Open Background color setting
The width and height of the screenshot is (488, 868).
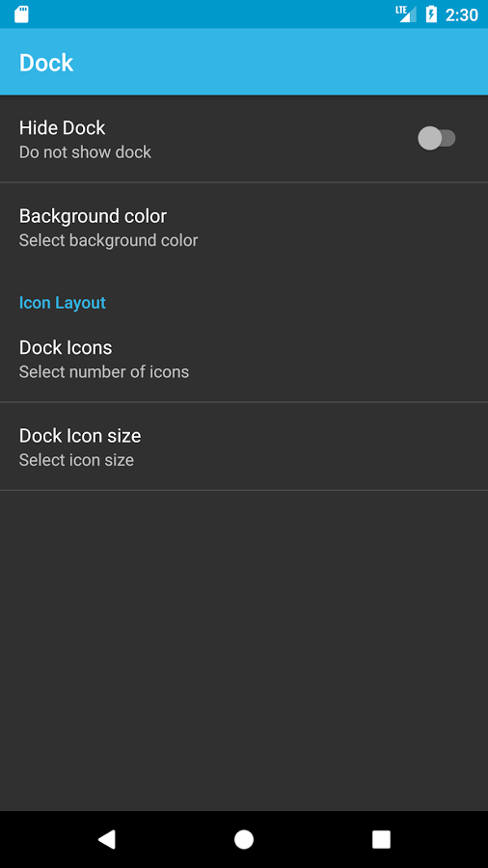coord(244,227)
